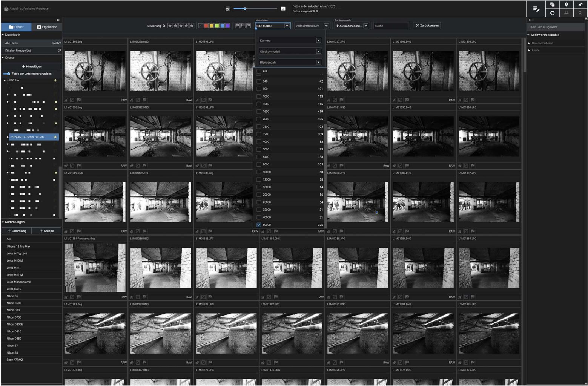Image resolution: width=588 pixels, height=386 pixels.
Task: Open the face search icon
Action: [x=552, y=13]
